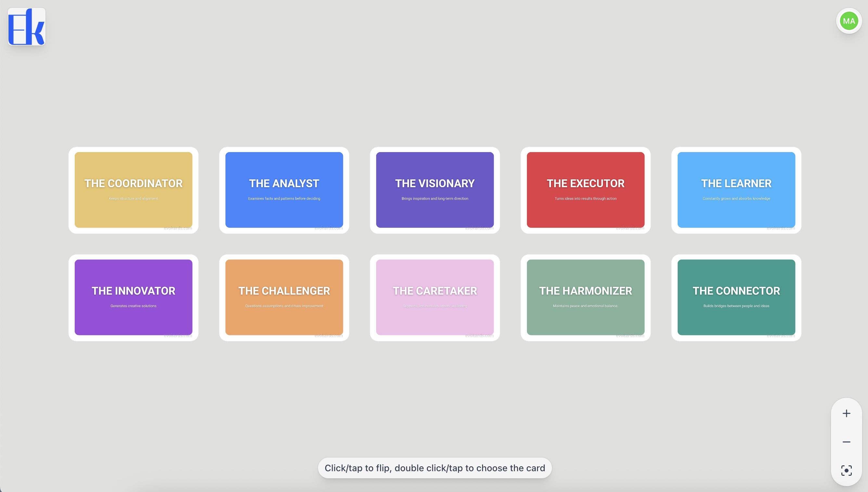Viewport: 868px width, 492px height.
Task: Zoom out with the minus icon
Action: tap(846, 442)
